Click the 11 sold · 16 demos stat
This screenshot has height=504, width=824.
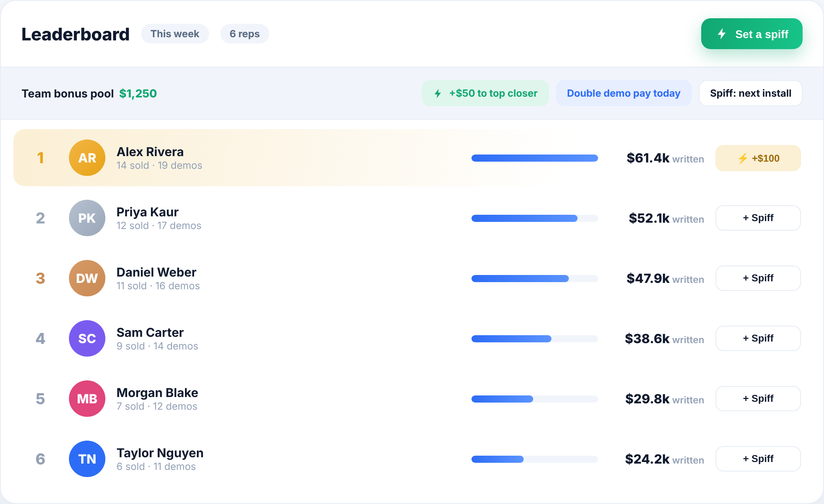tap(158, 286)
